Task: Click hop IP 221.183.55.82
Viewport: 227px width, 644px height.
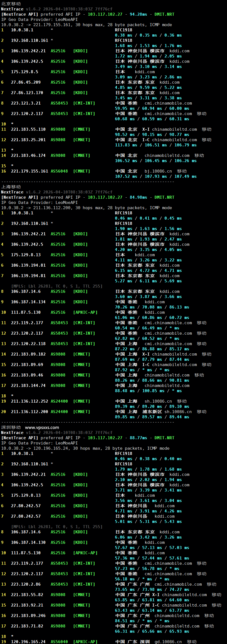Action: pos(27,595)
